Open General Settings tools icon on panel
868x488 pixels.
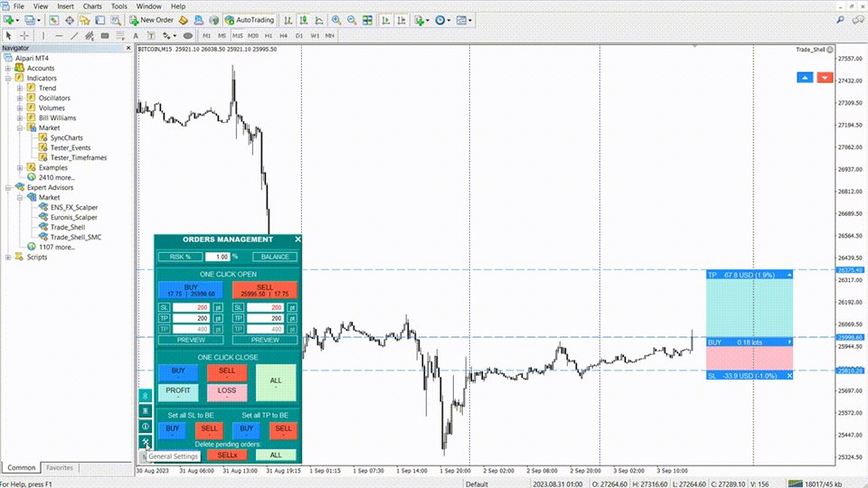point(145,442)
